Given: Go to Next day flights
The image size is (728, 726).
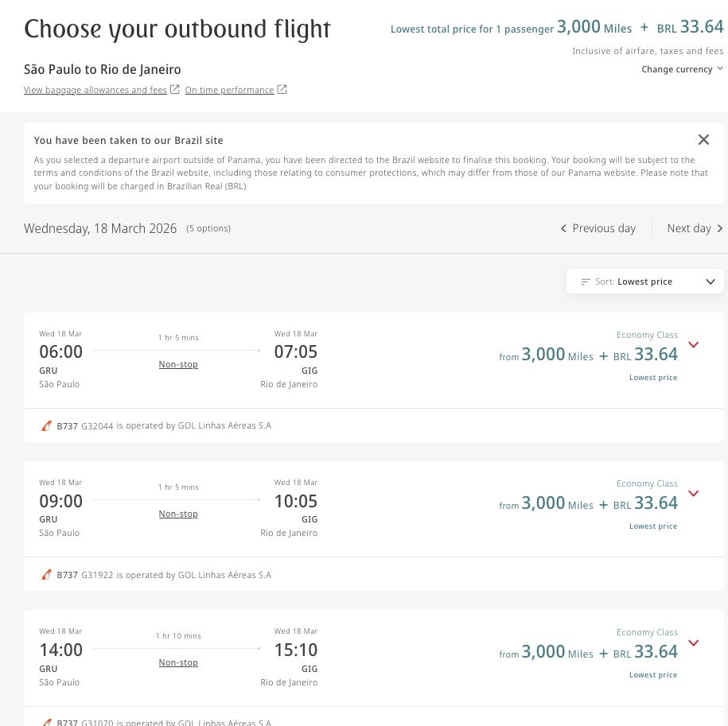Looking at the screenshot, I should [x=689, y=229].
